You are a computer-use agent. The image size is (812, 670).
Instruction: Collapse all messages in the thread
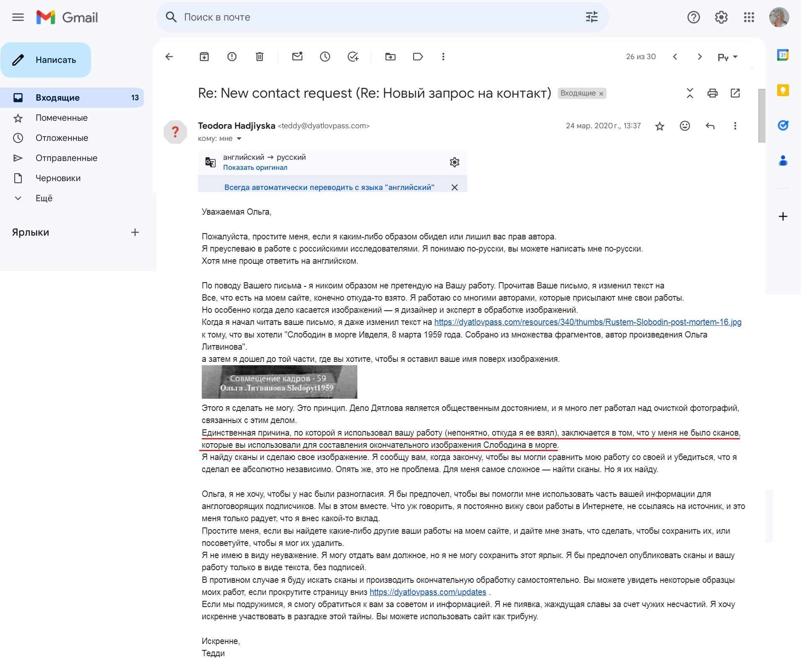click(690, 93)
